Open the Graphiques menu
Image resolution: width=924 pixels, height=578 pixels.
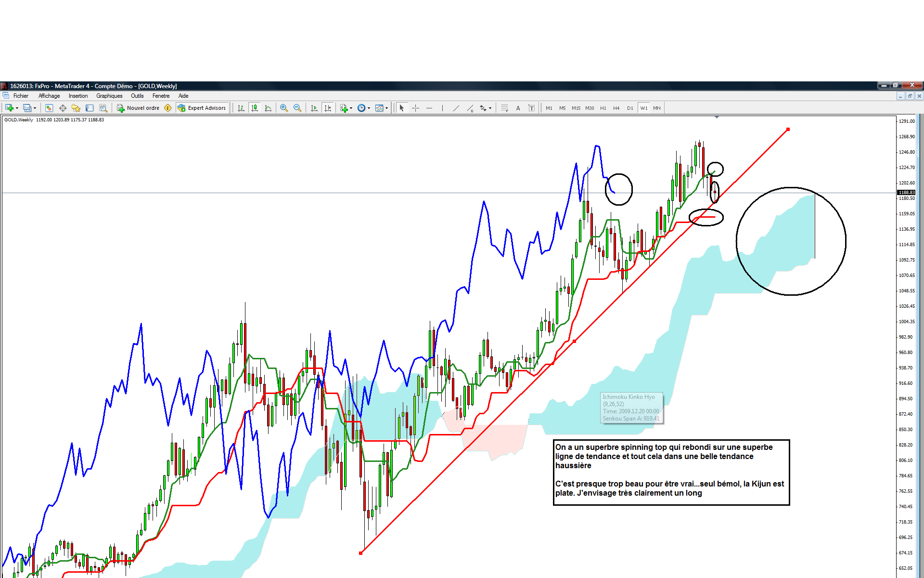109,96
